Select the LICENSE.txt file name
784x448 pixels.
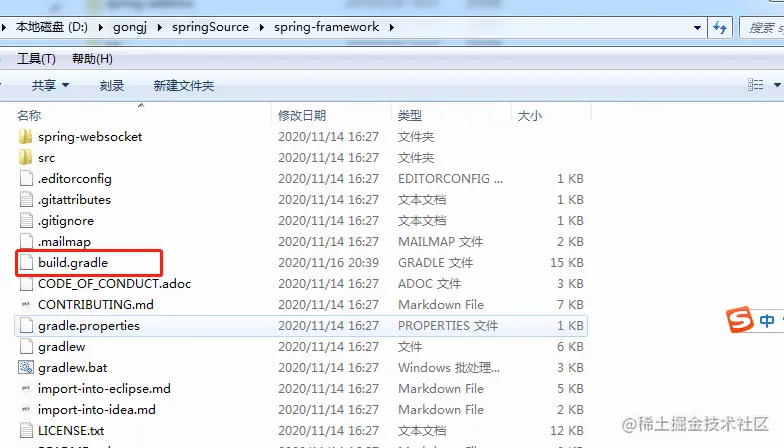tap(71, 430)
